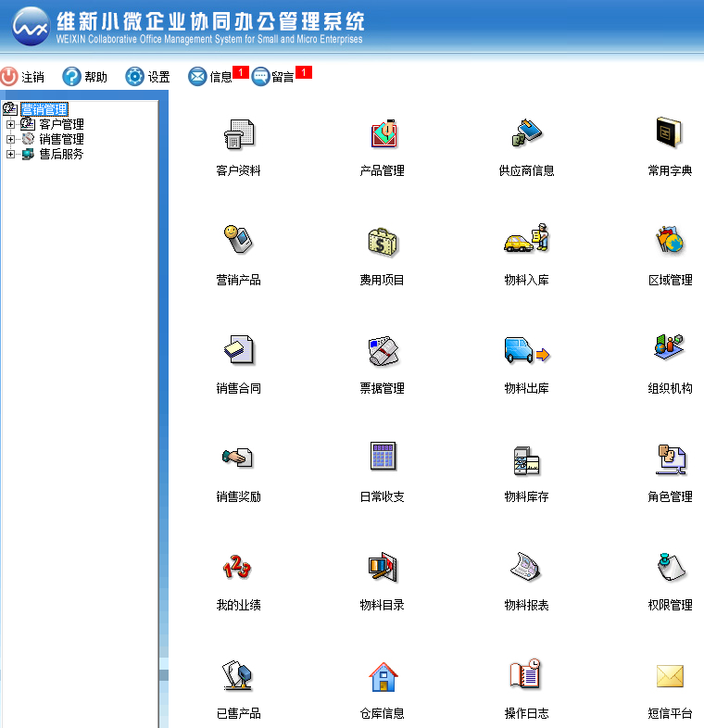This screenshot has height=728, width=704.
Task: Click the 短信平台 envelope icon
Action: [670, 677]
